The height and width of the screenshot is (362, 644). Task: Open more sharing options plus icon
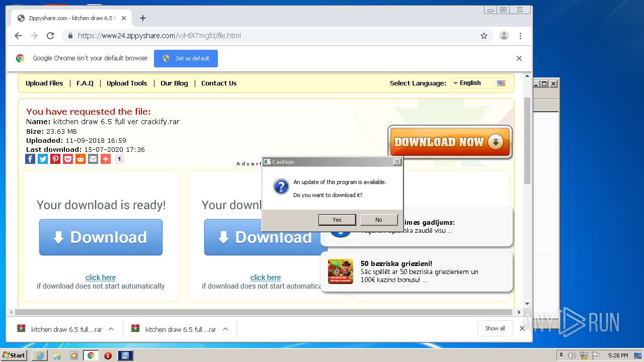click(106, 159)
